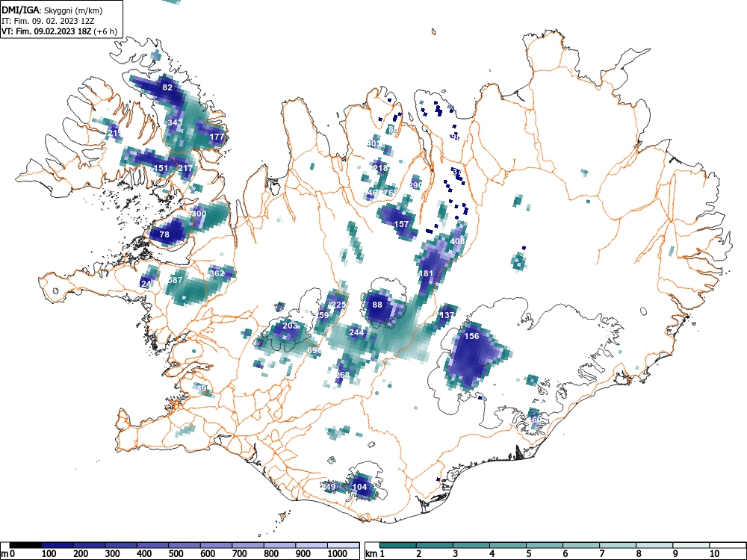747x560 pixels.
Task: Click the 408 value label
Action: tap(457, 241)
